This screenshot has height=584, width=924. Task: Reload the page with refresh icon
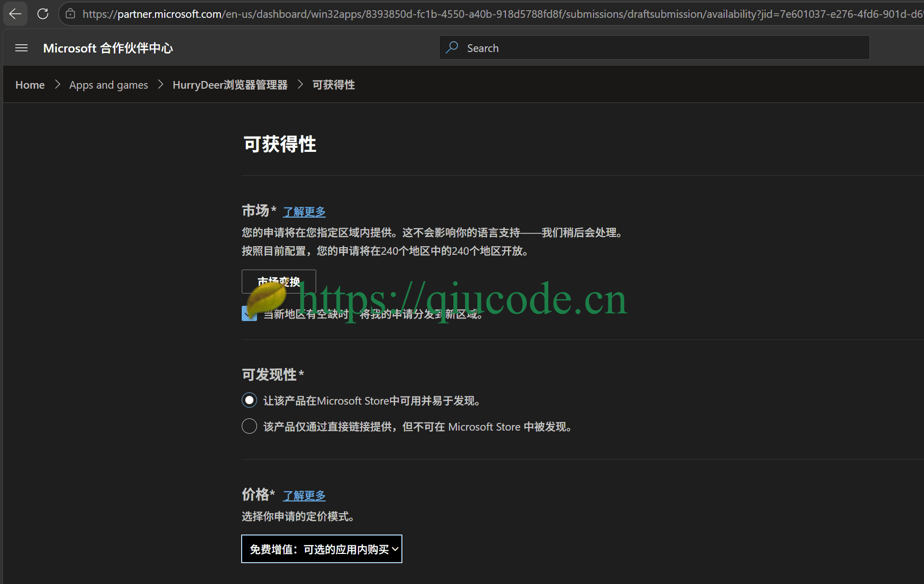[x=43, y=14]
